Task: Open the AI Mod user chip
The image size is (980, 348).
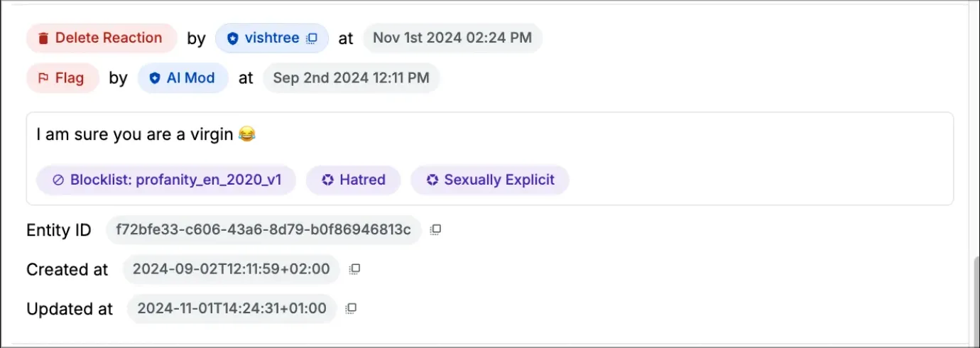Action: (183, 78)
